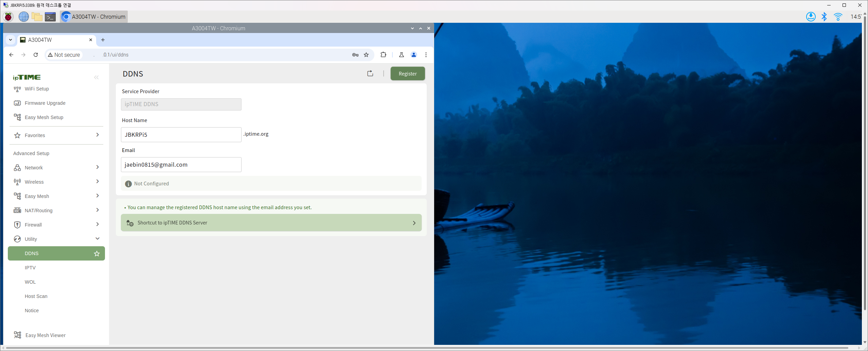This screenshot has height=351, width=868.
Task: Click the Bluetooth icon in system tray
Action: click(824, 17)
